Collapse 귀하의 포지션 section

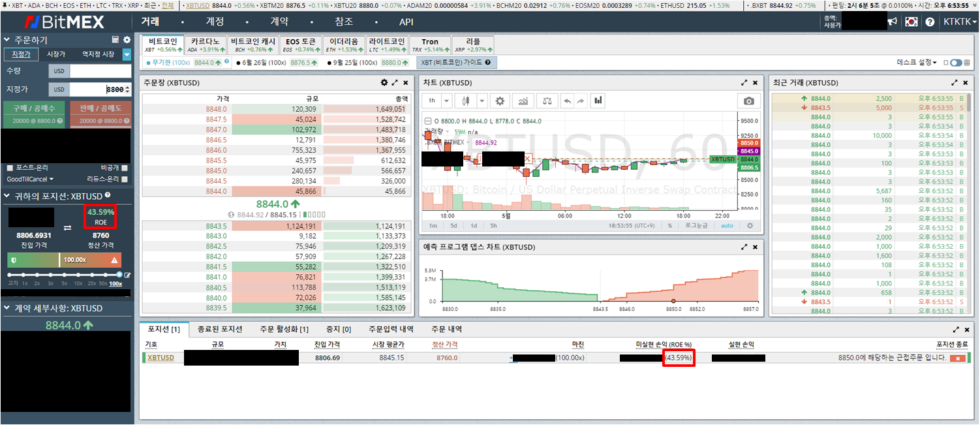(7, 195)
